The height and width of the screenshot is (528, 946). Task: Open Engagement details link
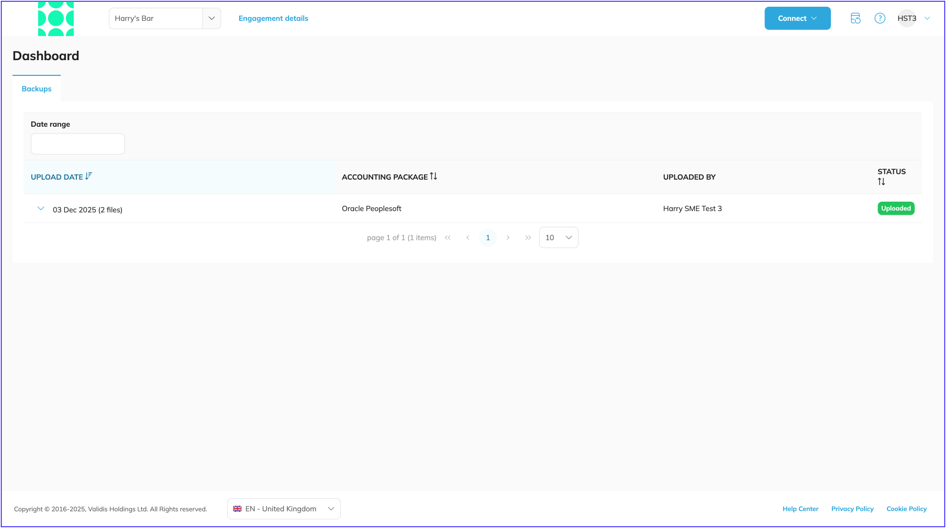pos(273,19)
